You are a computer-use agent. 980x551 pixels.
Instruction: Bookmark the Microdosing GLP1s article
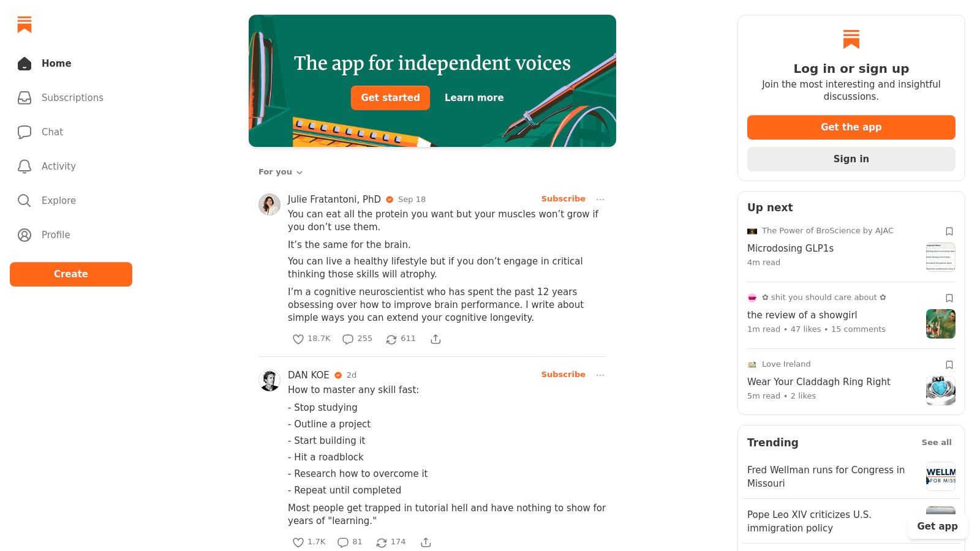pyautogui.click(x=949, y=231)
